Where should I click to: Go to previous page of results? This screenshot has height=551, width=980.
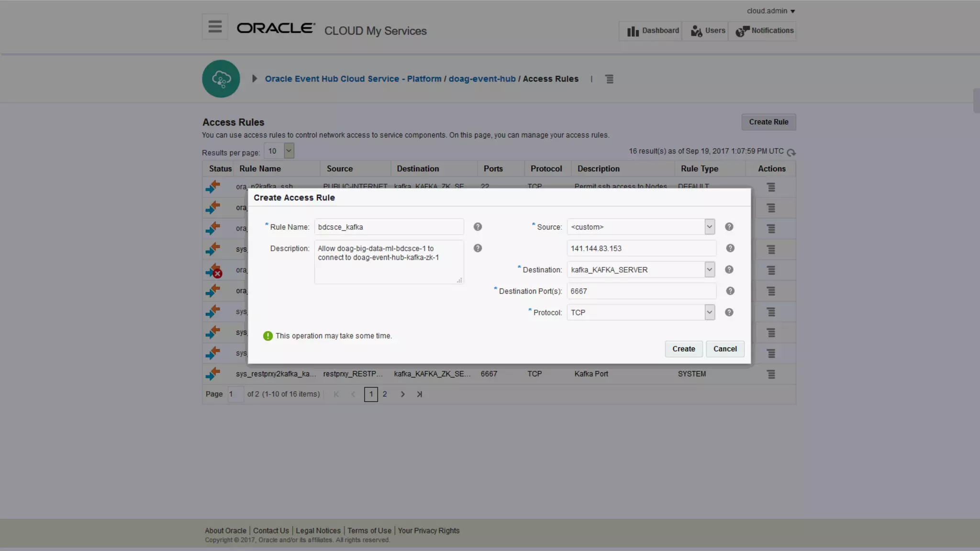coord(353,394)
